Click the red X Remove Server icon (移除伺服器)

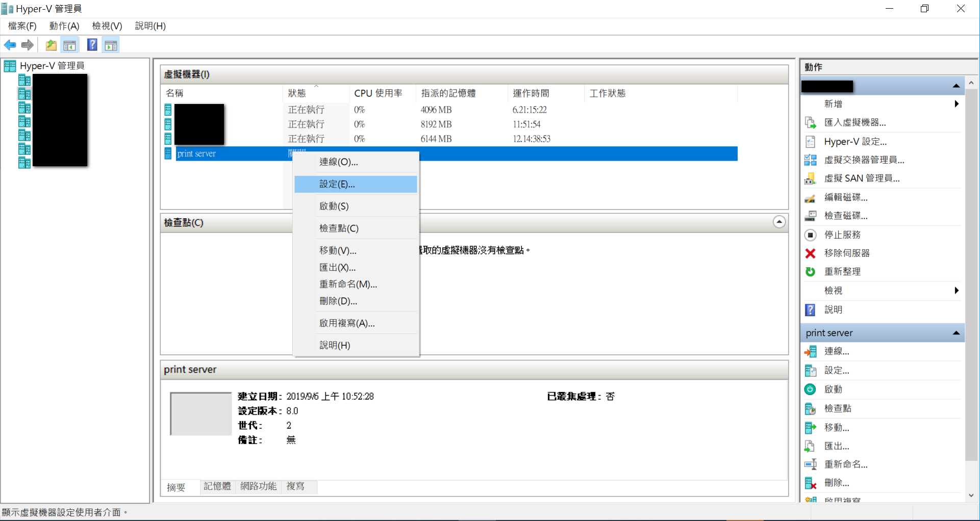[810, 253]
